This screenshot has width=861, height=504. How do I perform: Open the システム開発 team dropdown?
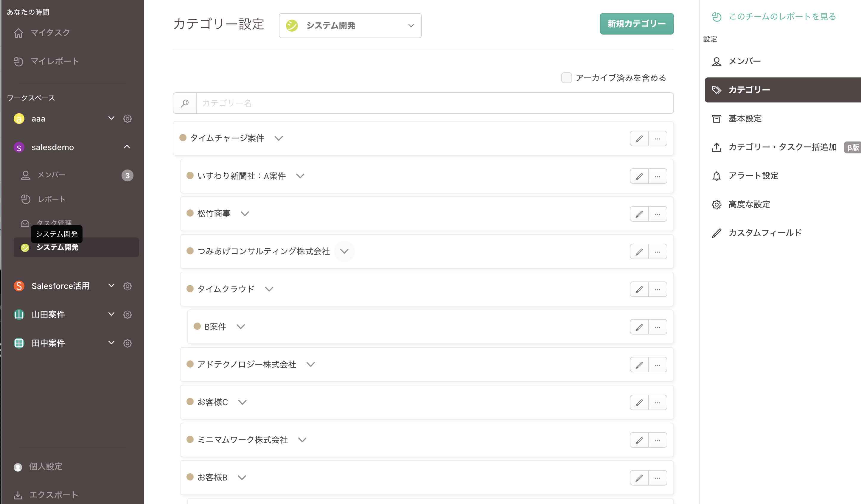[350, 25]
